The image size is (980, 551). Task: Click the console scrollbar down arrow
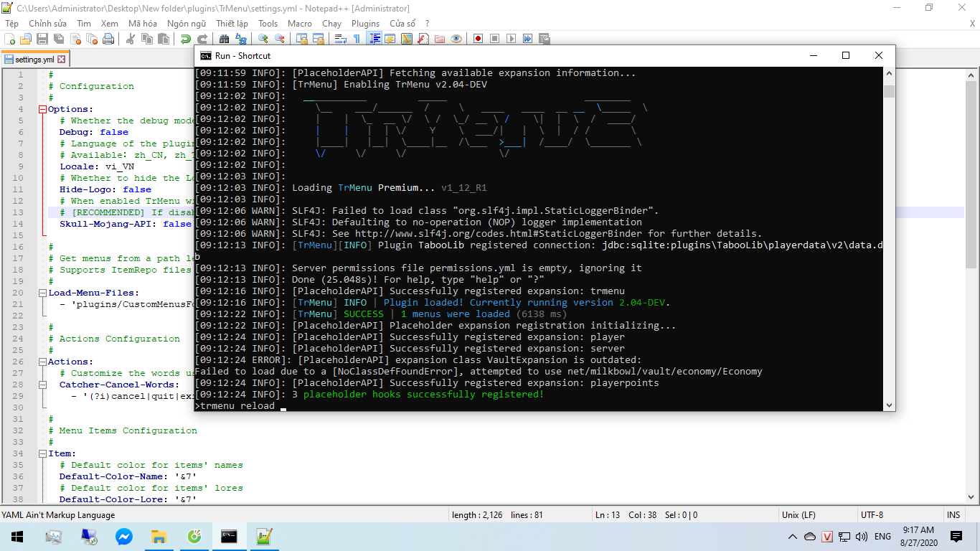point(890,405)
